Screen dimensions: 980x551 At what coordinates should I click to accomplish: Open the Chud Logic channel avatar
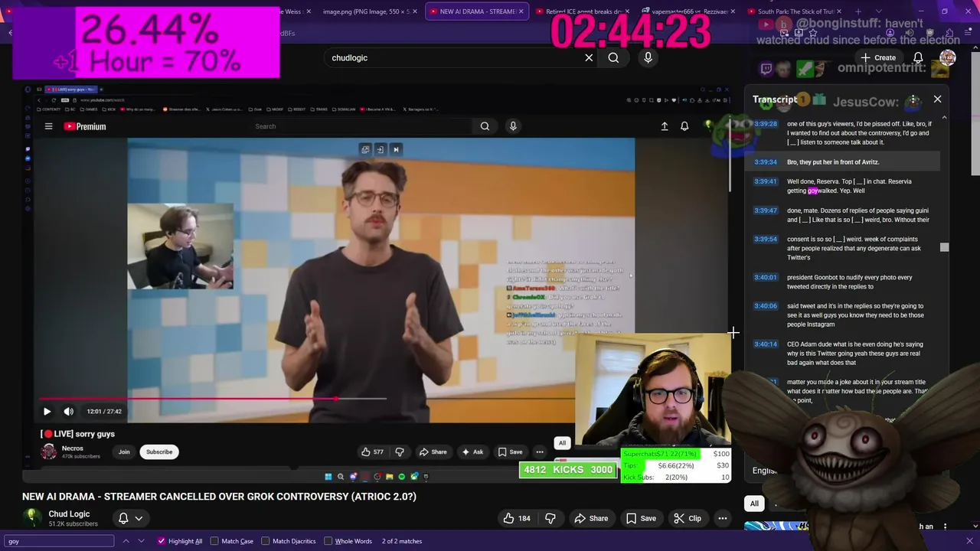[x=32, y=518]
